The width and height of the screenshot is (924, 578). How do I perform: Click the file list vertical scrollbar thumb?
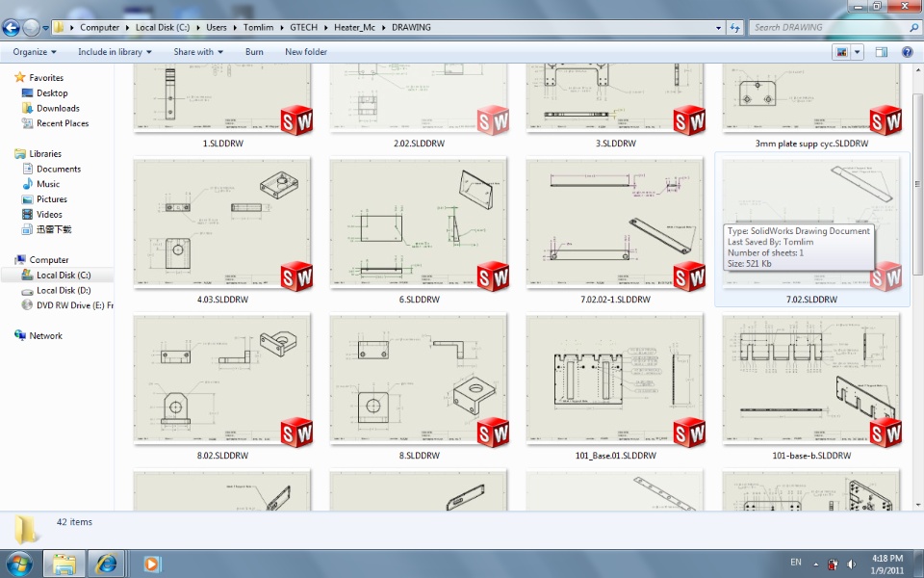pyautogui.click(x=918, y=184)
